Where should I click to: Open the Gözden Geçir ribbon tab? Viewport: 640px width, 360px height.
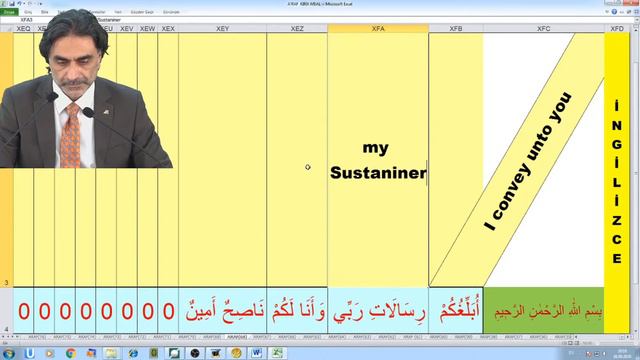(x=142, y=12)
